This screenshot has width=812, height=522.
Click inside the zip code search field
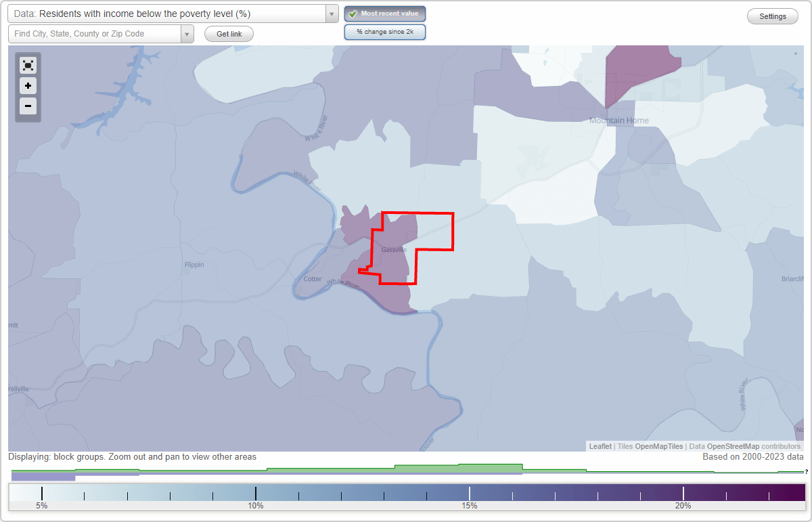click(95, 33)
